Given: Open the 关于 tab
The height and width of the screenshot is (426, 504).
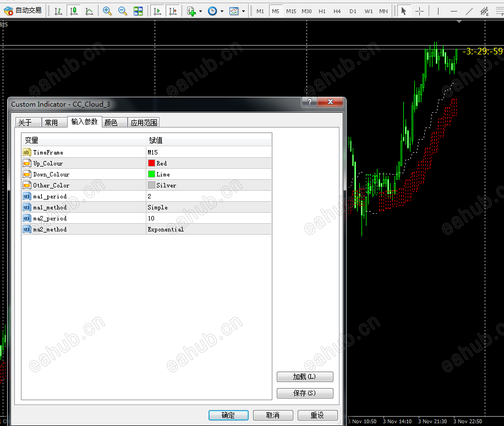Looking at the screenshot, I should click(x=28, y=123).
